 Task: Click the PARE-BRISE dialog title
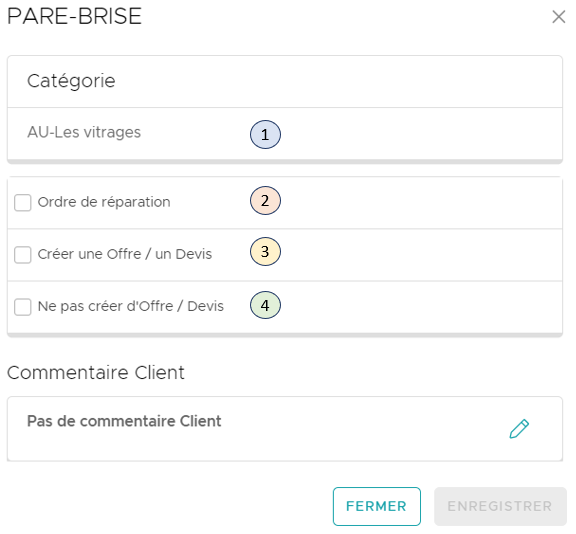click(74, 17)
